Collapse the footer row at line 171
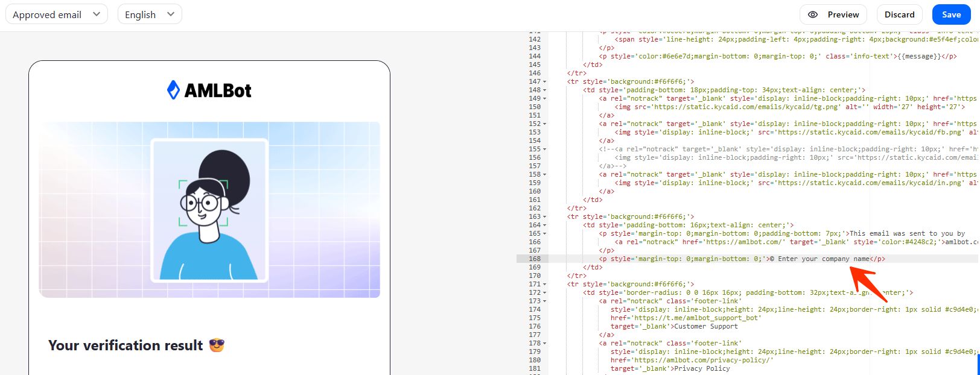The height and width of the screenshot is (375, 980). (545, 285)
